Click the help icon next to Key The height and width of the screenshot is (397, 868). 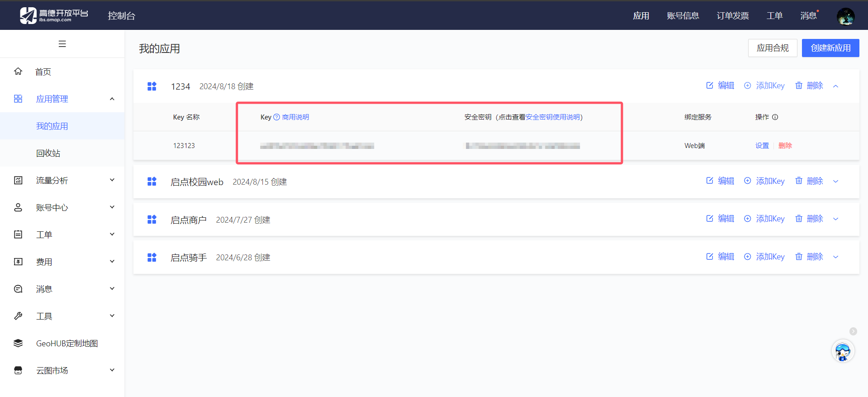point(277,117)
